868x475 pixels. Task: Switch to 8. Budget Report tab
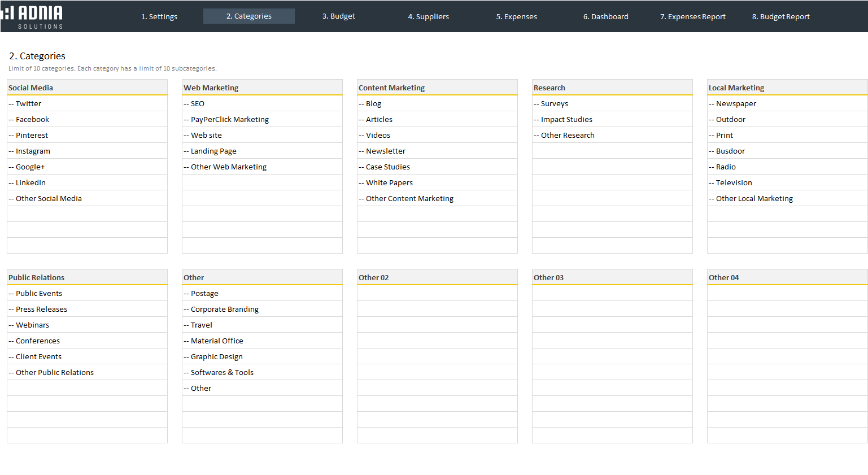[780, 16]
